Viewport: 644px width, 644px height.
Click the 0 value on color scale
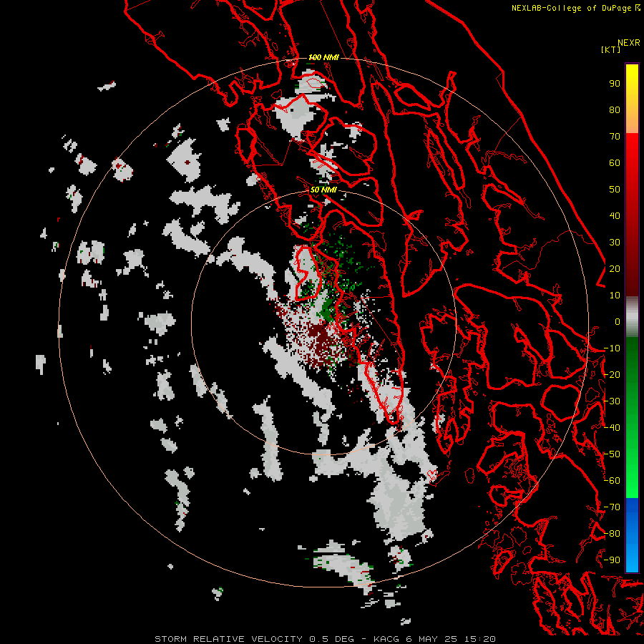coord(618,322)
